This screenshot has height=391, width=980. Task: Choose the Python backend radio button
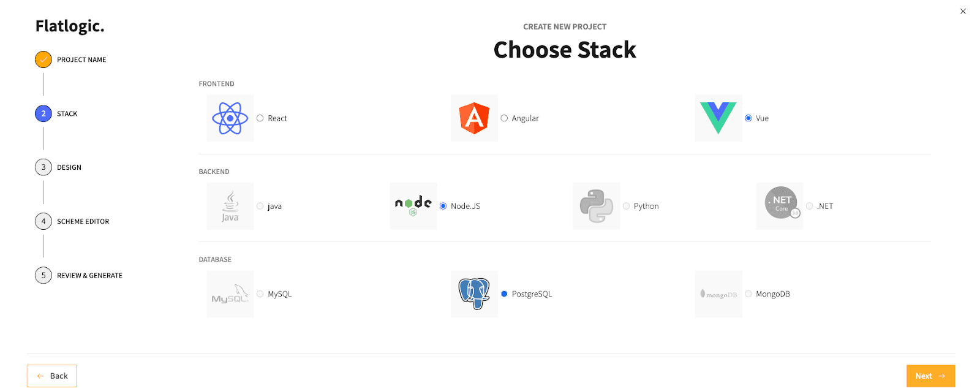[x=626, y=207]
